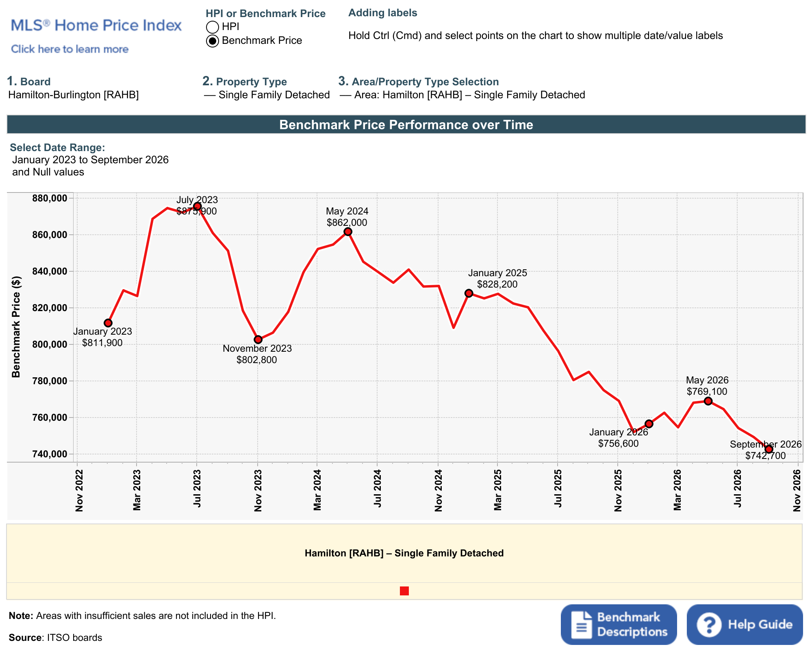Open Area/Property Type Selection dropdown
This screenshot has height=649, width=812.
pos(462,95)
